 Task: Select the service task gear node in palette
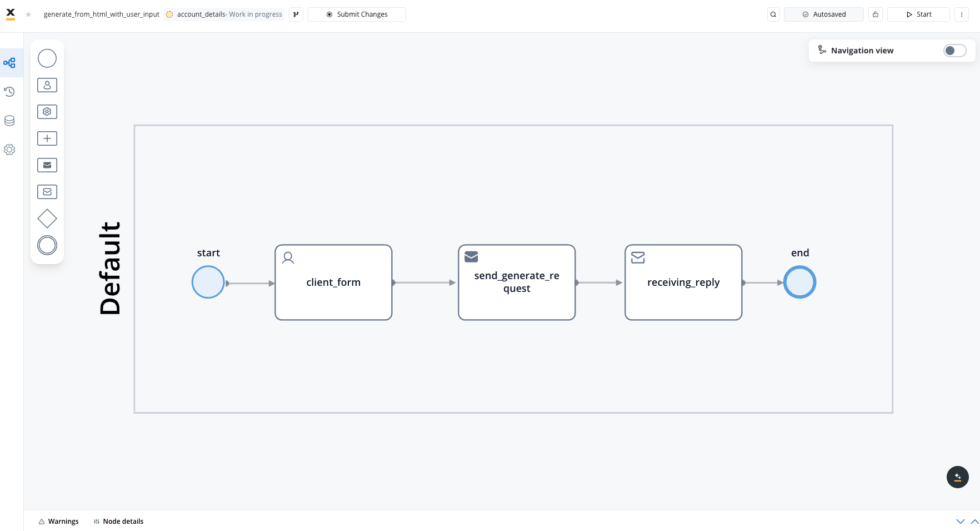click(x=47, y=112)
